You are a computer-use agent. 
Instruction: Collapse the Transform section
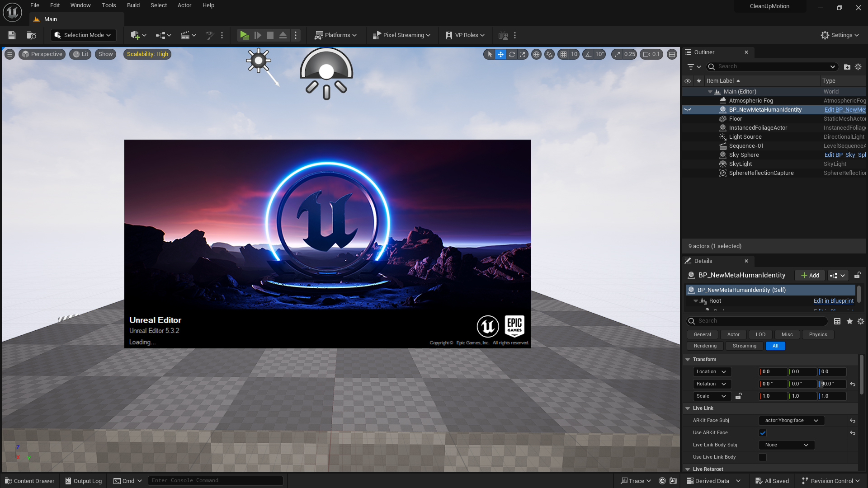[x=688, y=360]
